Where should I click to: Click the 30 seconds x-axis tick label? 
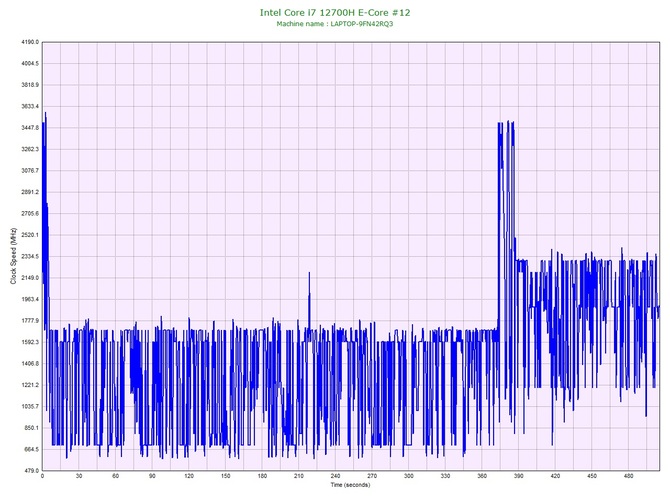pos(79,476)
